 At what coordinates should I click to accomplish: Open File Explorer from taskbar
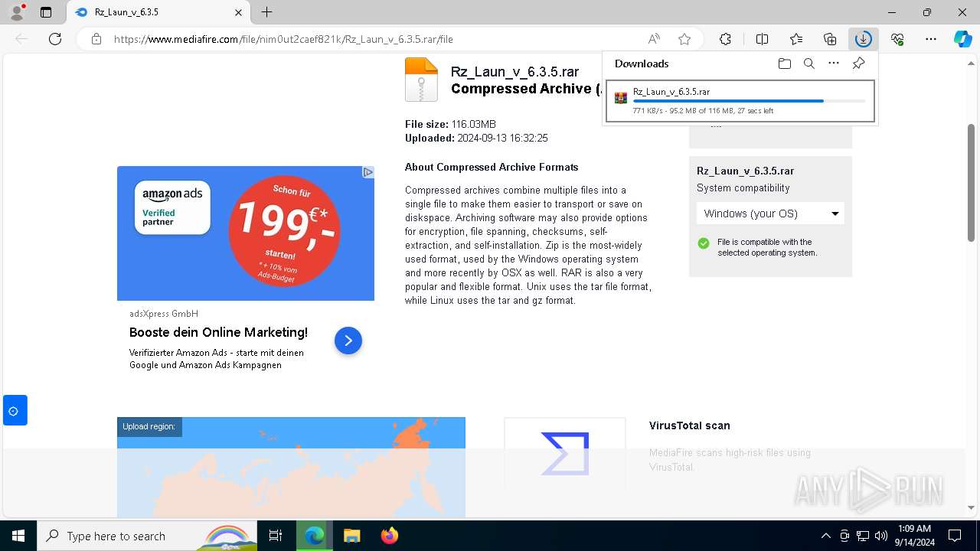(351, 536)
